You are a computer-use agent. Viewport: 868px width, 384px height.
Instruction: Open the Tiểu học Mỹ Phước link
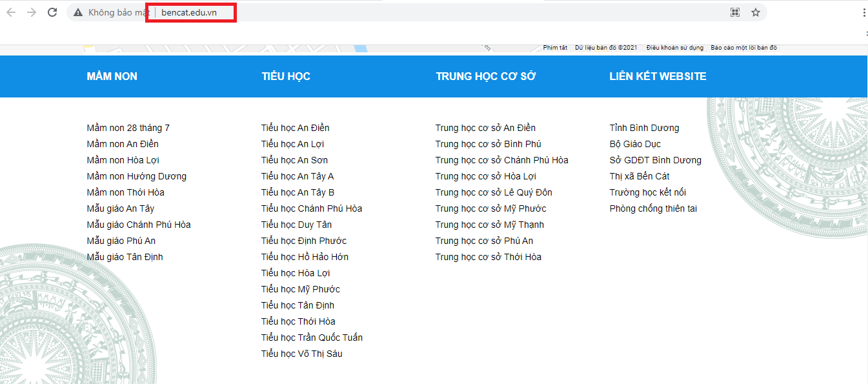301,289
